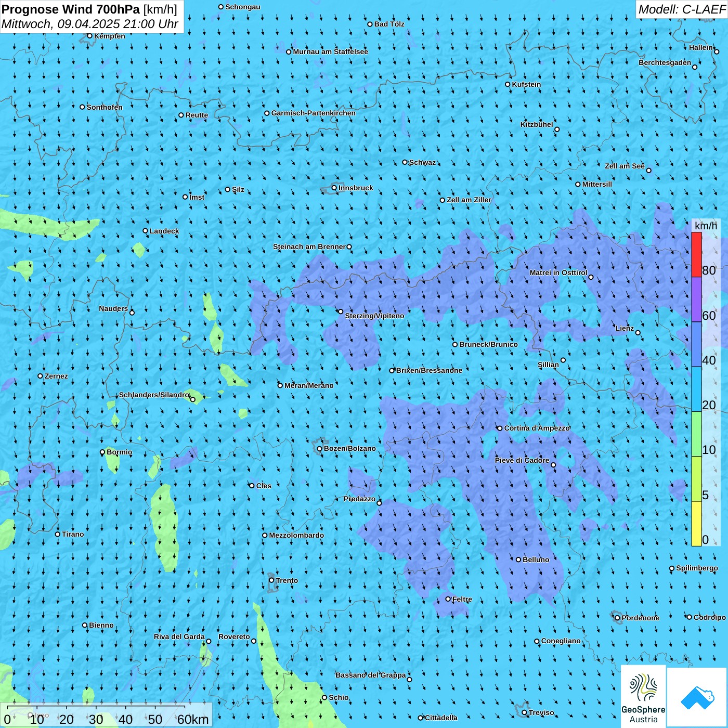Click the red 80 km/h legend swatch
Image resolution: width=728 pixels, height=728 pixels.
(x=696, y=254)
